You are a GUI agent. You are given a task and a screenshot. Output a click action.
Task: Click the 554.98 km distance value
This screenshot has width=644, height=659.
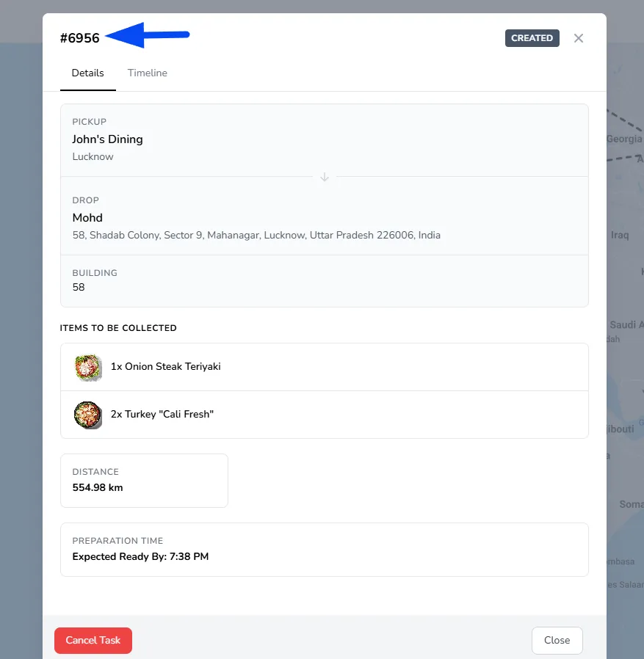(98, 487)
